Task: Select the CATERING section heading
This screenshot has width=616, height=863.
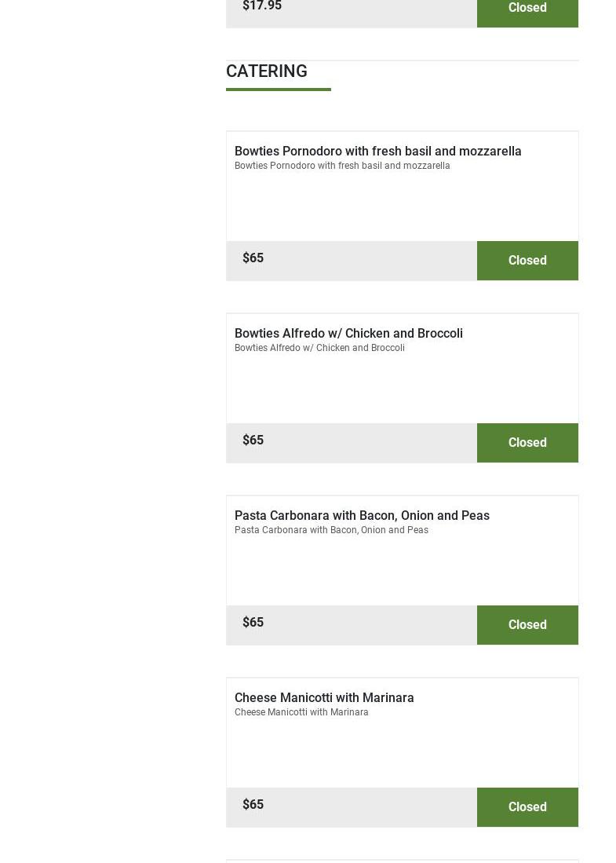Action: tap(267, 71)
